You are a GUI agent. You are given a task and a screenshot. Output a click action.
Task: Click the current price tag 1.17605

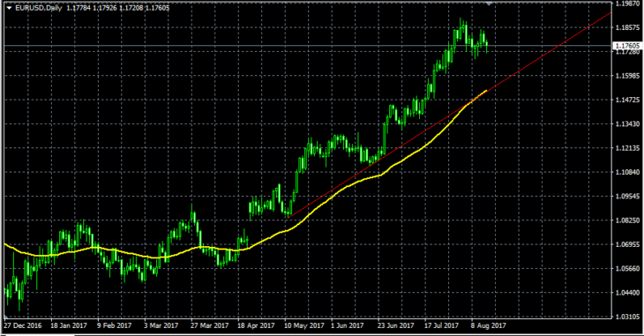tap(626, 46)
